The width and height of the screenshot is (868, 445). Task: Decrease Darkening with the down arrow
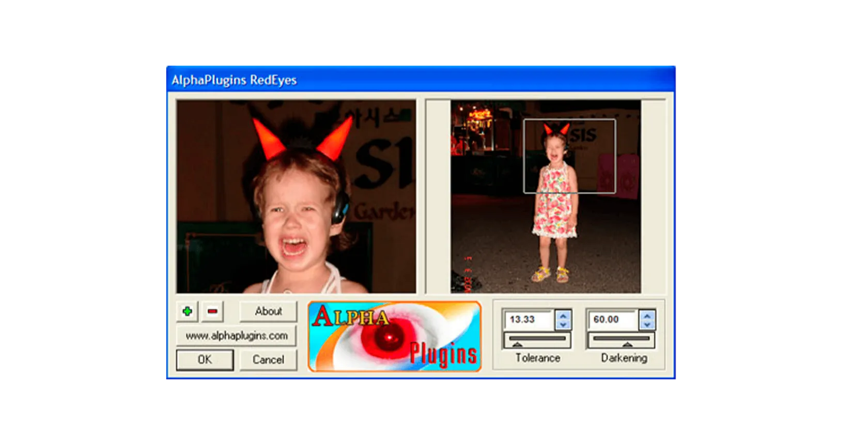(647, 325)
